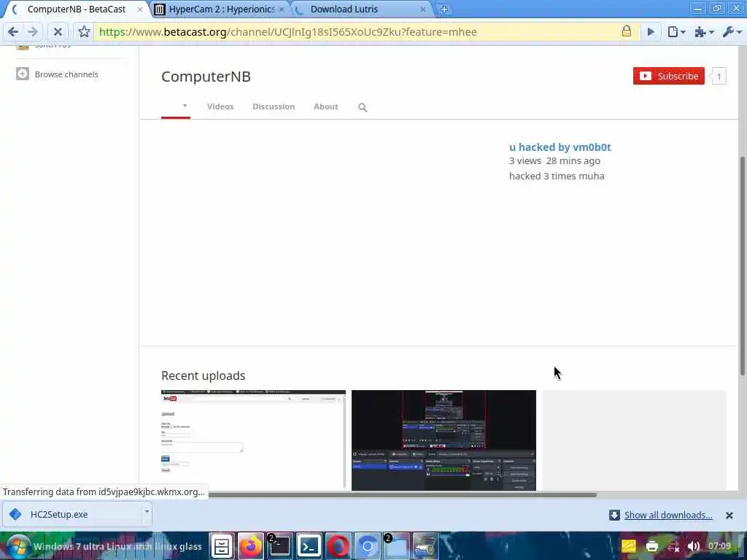Open the first recent upload thumbnail
Screen dimensions: 747x560
pos(253,440)
